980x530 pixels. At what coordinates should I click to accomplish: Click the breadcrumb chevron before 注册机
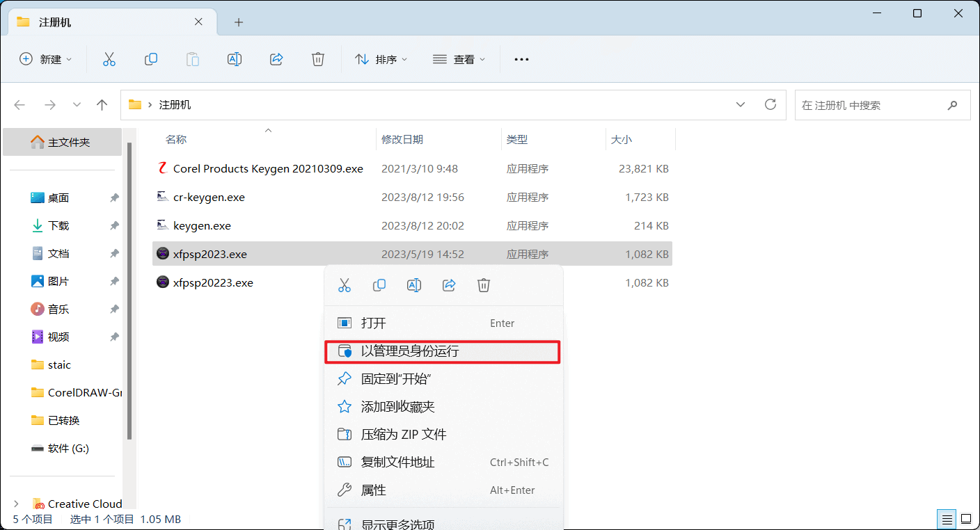point(150,105)
